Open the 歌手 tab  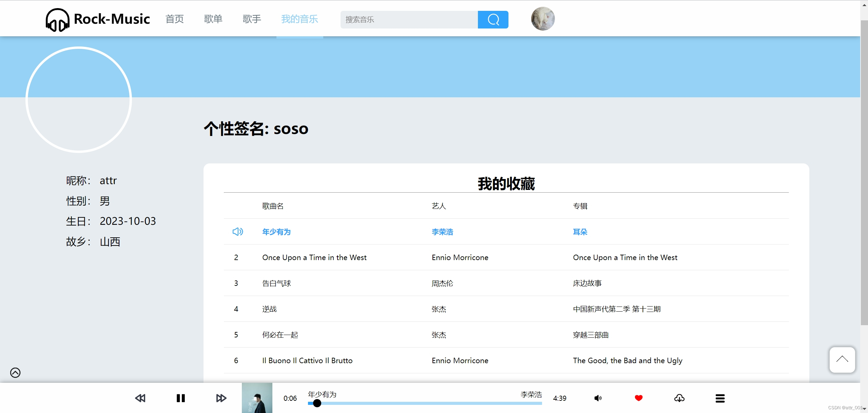point(252,19)
